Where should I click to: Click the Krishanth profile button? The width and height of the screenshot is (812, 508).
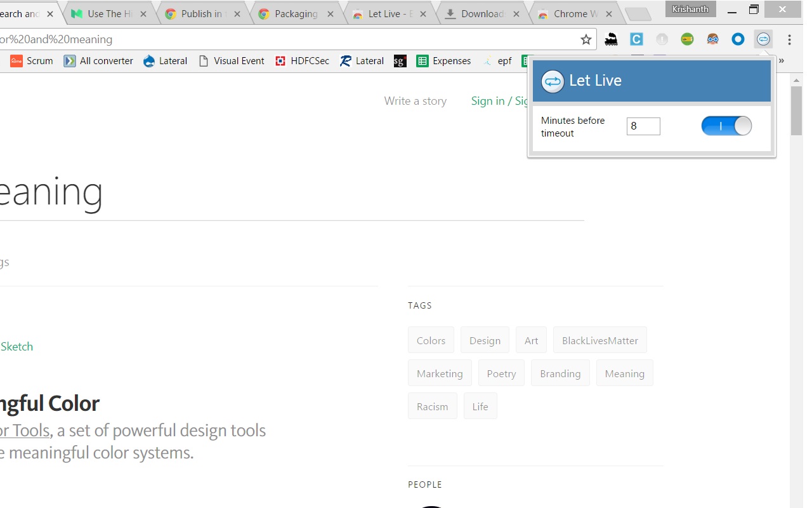691,9
